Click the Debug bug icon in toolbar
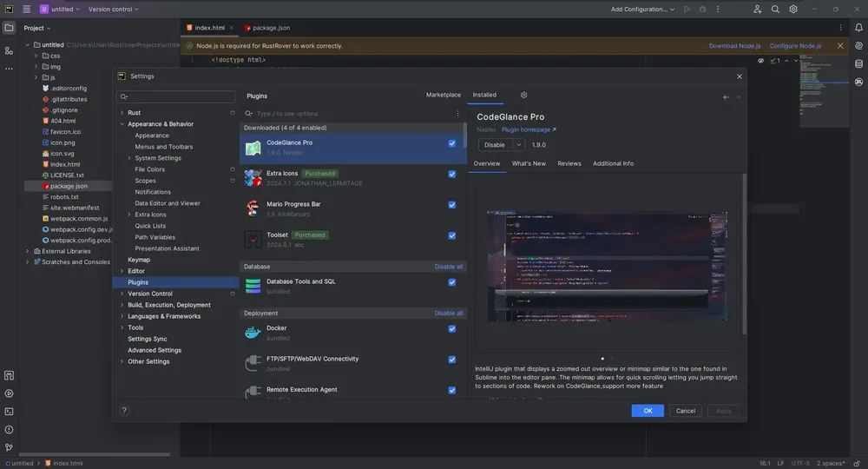The height and width of the screenshot is (469, 868). point(702,9)
